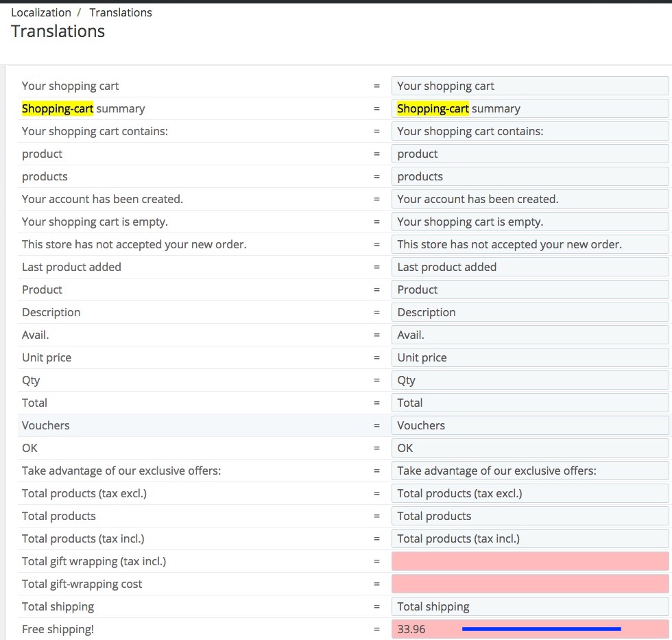672x640 pixels.
Task: Focus the plural 'products' translation field
Action: click(530, 176)
